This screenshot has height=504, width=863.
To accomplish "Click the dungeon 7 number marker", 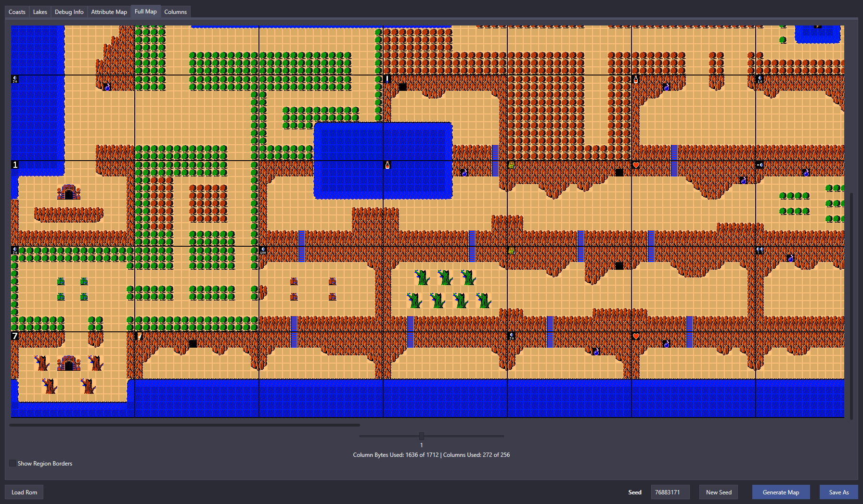I will [15, 336].
